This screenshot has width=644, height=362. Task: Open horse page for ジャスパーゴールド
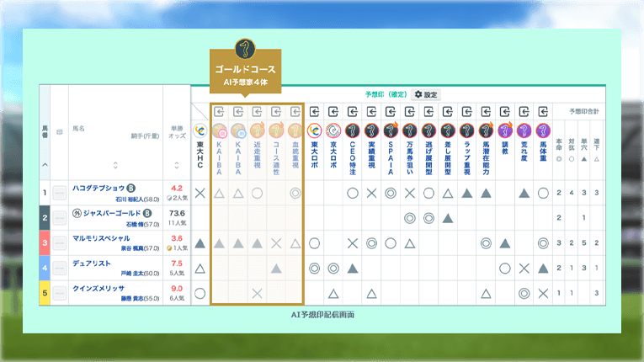coord(112,213)
